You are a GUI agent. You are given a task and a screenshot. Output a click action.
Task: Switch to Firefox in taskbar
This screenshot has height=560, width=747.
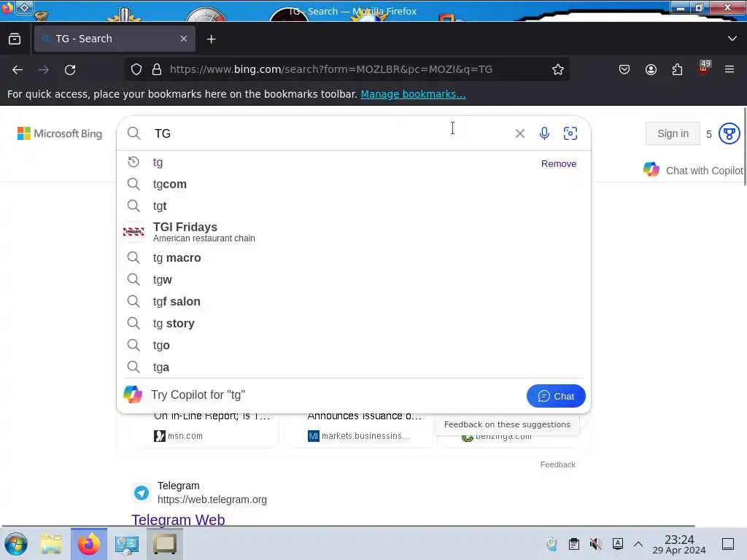pos(89,544)
